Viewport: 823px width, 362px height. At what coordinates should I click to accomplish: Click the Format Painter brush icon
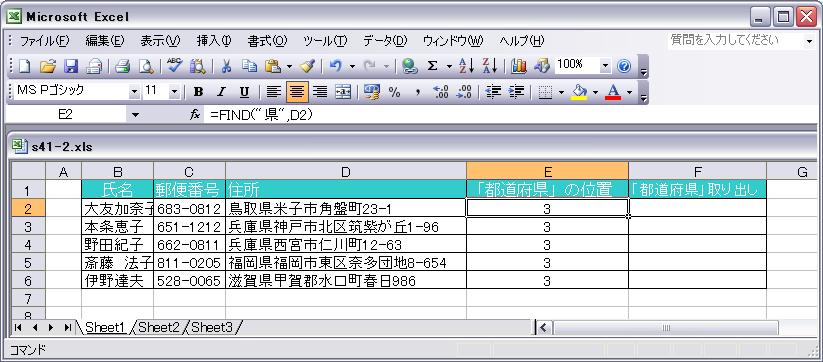pyautogui.click(x=307, y=66)
